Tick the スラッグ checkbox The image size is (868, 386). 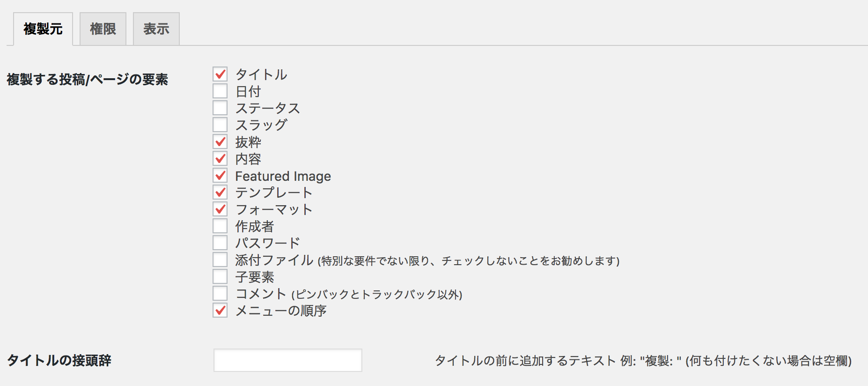[x=220, y=125]
